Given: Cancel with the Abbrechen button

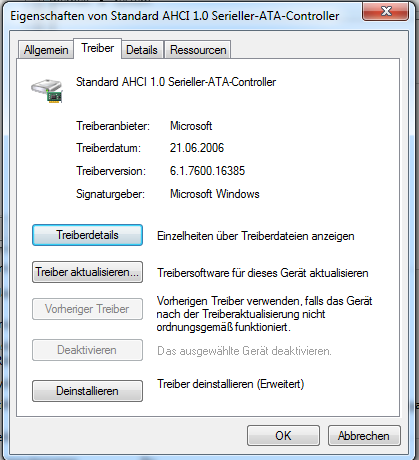Looking at the screenshot, I should pos(364,436).
